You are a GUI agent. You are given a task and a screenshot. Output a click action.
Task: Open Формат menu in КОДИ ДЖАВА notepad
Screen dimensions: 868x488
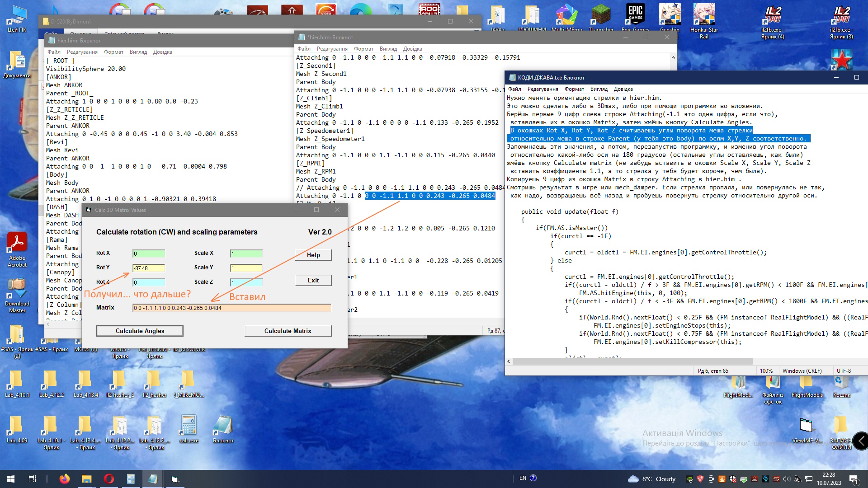(x=574, y=89)
